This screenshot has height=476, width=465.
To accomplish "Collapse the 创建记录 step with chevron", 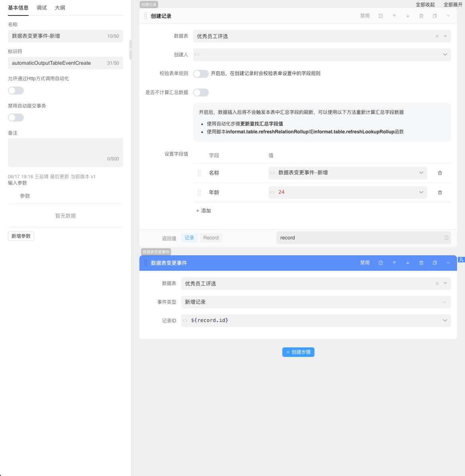I will (x=448, y=16).
